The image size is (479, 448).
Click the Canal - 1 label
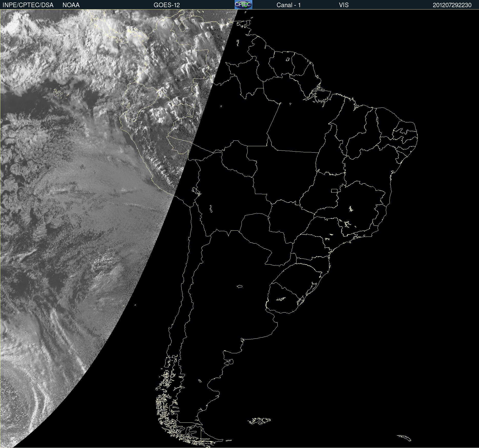pos(288,5)
